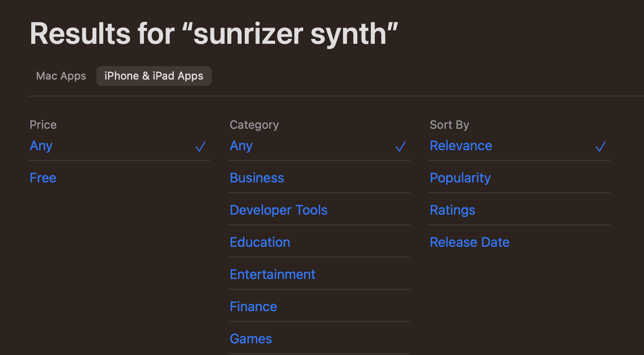This screenshot has width=644, height=355.
Task: Filter results by Free price
Action: point(42,177)
